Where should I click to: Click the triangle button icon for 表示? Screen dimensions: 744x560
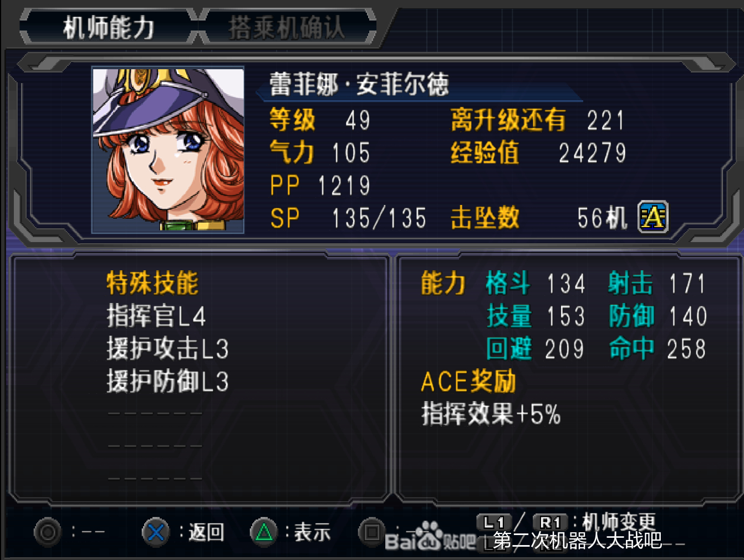264,532
